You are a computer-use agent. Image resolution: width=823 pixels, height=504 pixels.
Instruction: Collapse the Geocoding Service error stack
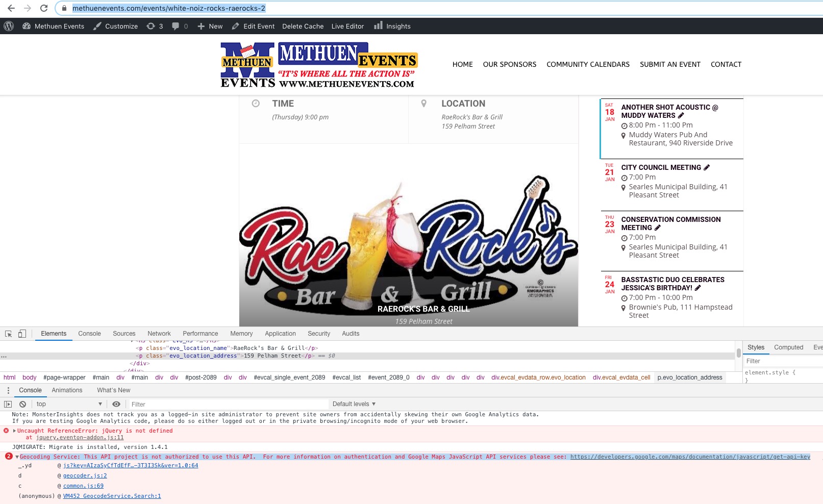pos(17,457)
